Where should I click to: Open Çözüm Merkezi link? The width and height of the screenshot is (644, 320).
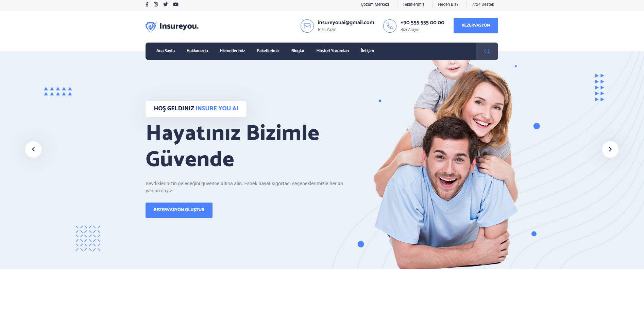[375, 4]
